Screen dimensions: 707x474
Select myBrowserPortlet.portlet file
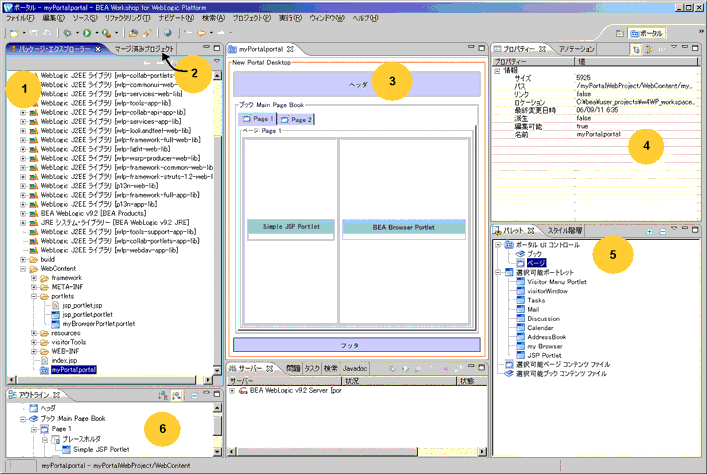[99, 324]
